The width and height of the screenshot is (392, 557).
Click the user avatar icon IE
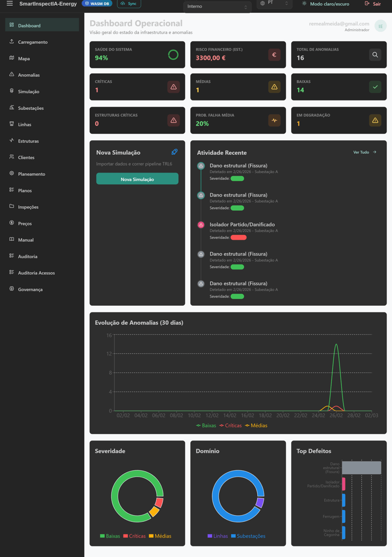tap(380, 26)
